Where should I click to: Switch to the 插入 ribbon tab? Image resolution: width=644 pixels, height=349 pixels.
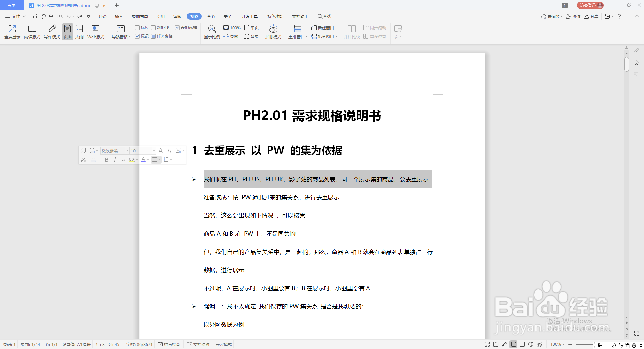click(x=119, y=16)
